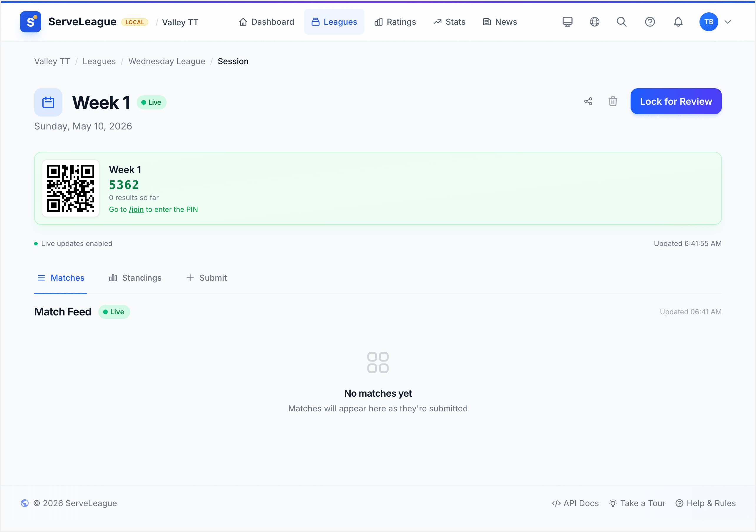Click the Week 1 calendar icon
756x532 pixels.
pyautogui.click(x=48, y=102)
